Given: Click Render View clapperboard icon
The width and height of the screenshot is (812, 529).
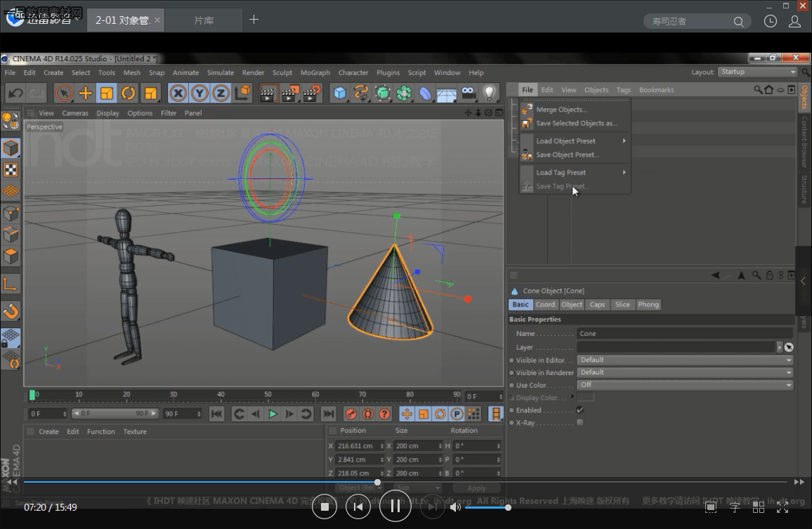Looking at the screenshot, I should (x=268, y=93).
